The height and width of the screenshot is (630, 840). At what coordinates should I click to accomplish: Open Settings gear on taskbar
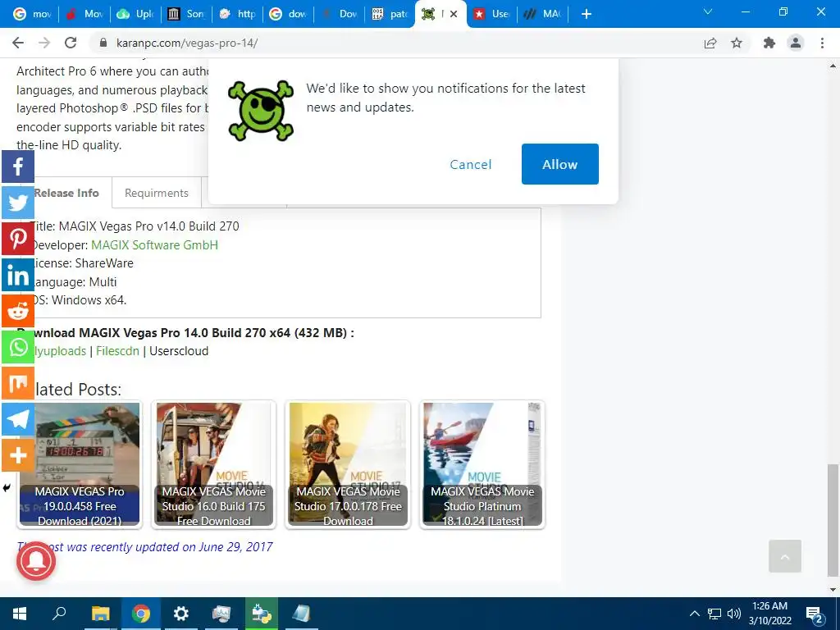[181, 614]
